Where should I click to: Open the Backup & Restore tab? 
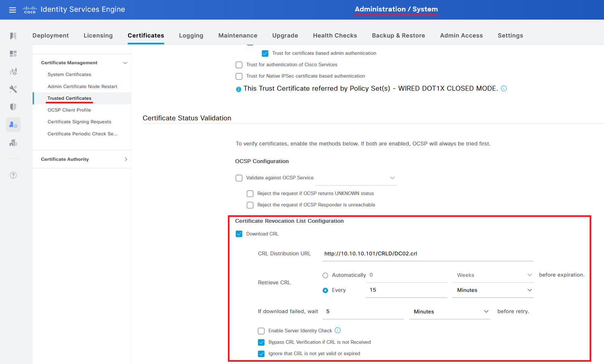pyautogui.click(x=399, y=35)
